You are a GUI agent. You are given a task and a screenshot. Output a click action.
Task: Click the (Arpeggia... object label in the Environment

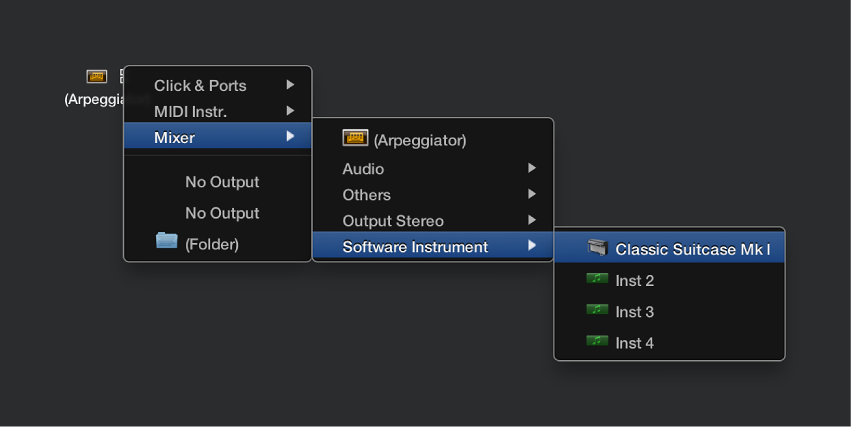(x=94, y=99)
